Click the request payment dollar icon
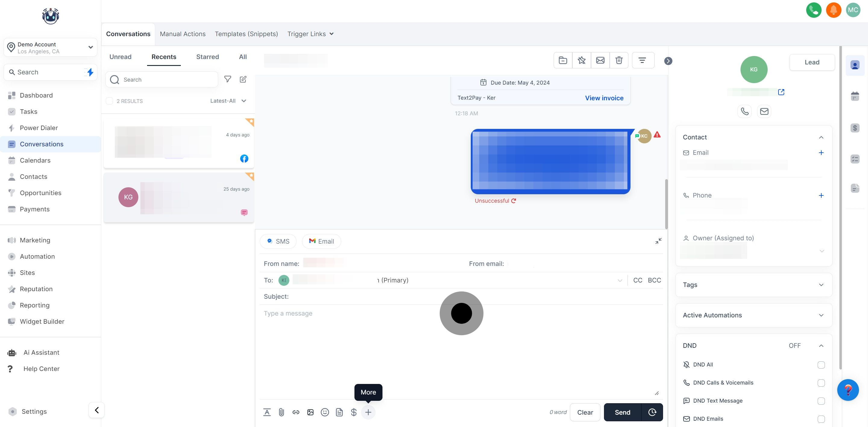The height and width of the screenshot is (427, 868). coord(354,412)
